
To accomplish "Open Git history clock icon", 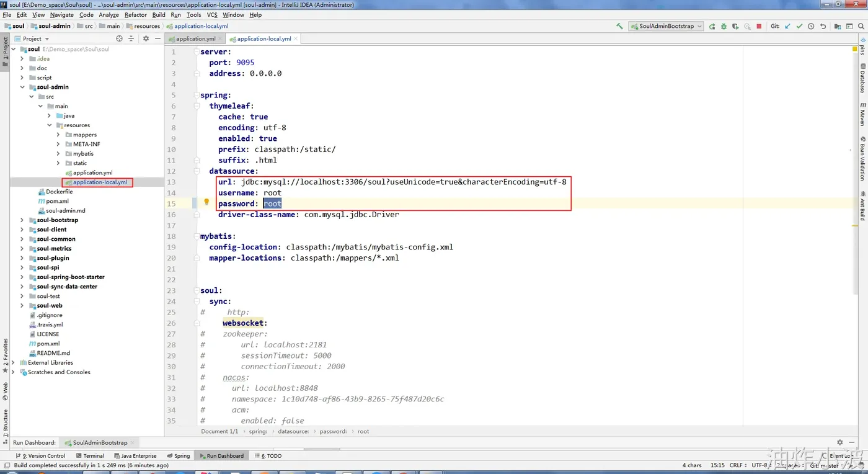I will [811, 26].
